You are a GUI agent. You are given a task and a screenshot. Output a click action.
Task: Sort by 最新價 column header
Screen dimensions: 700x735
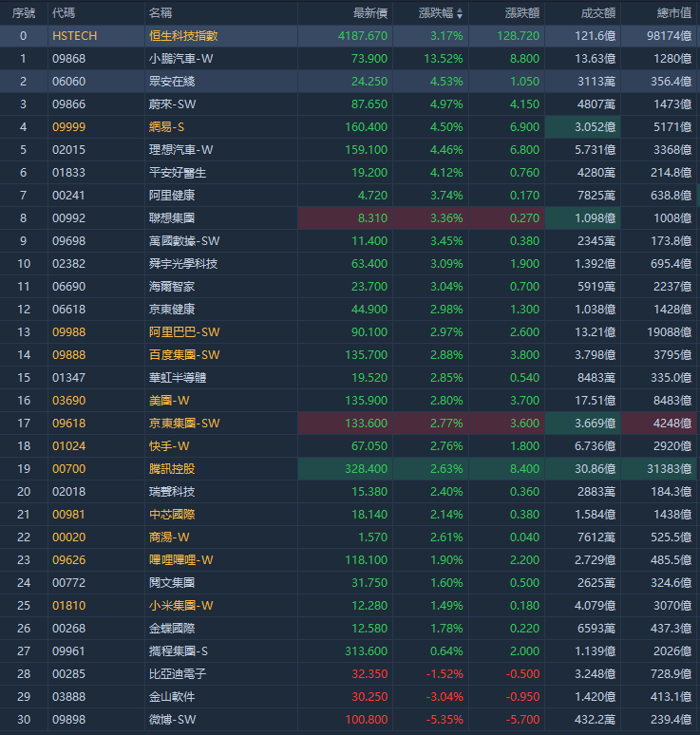tap(369, 13)
